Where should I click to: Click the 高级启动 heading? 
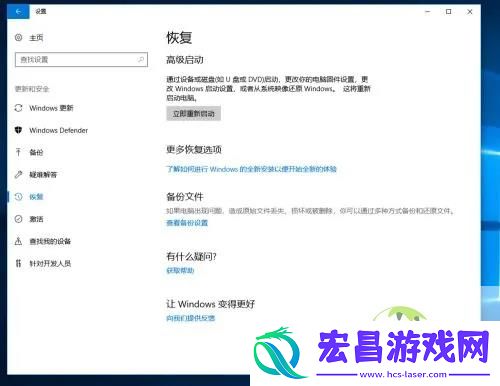pos(185,60)
